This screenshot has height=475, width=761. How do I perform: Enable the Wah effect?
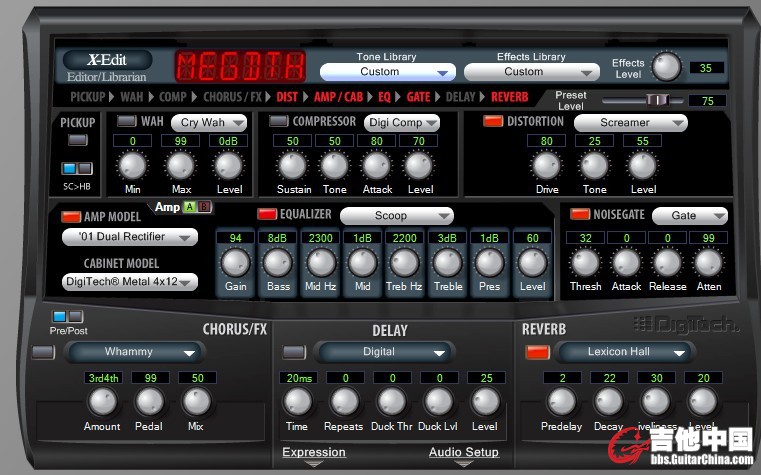[127, 121]
